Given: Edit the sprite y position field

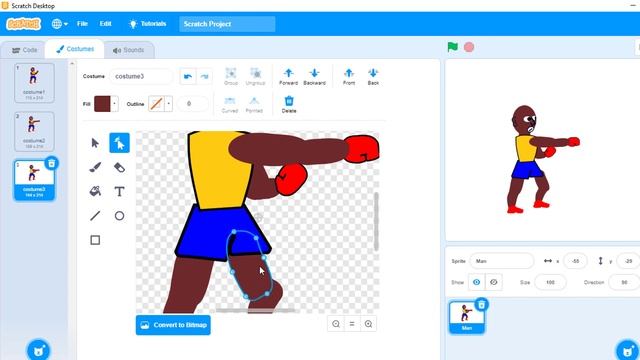Looking at the screenshot, I should (628, 261).
